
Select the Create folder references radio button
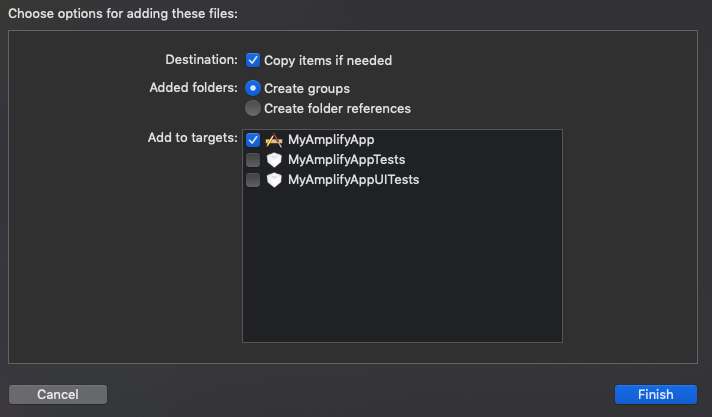pyautogui.click(x=253, y=108)
